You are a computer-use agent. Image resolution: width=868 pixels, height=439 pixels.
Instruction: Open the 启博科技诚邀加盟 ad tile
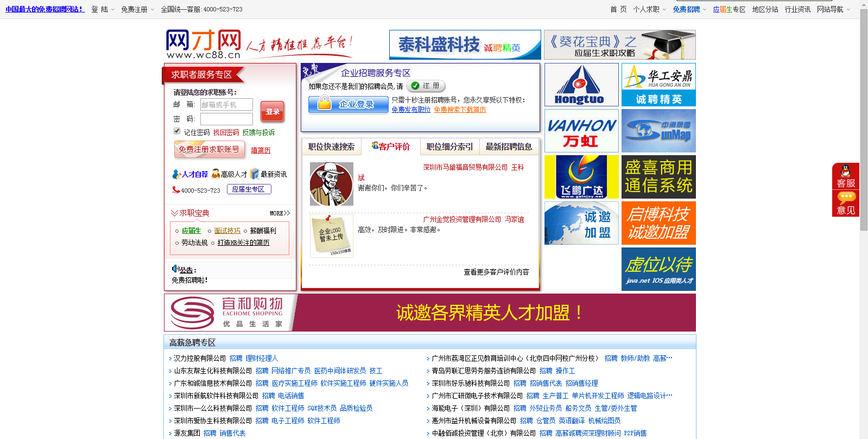[x=658, y=223]
